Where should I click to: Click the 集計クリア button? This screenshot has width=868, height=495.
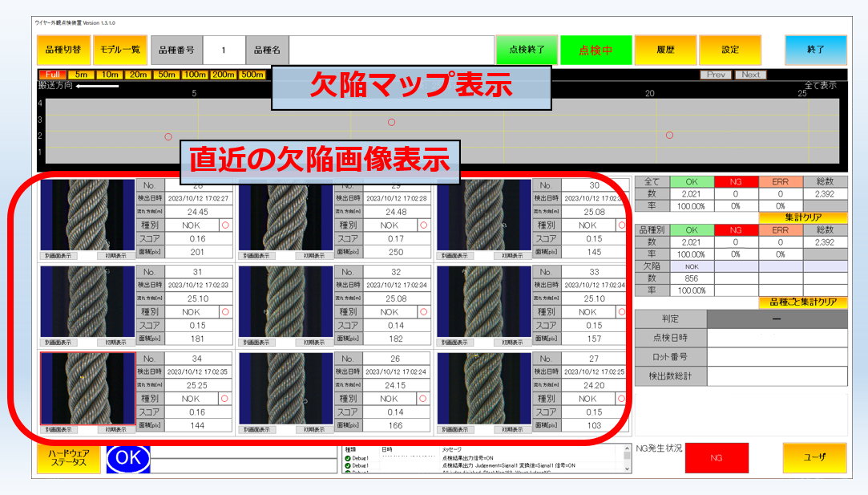[x=802, y=217]
